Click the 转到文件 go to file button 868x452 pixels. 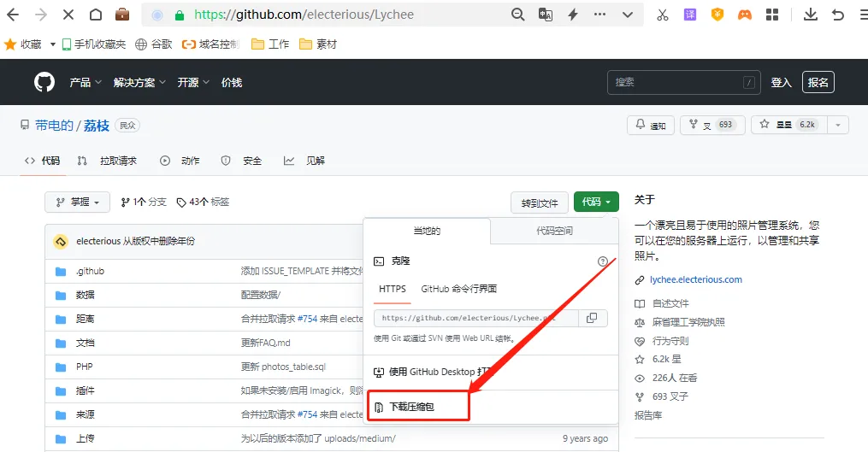(539, 203)
